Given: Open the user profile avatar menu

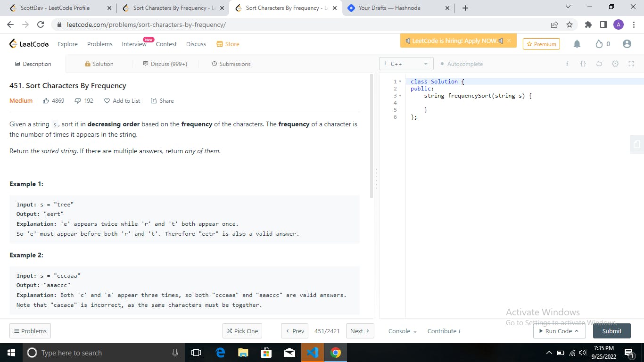Looking at the screenshot, I should pyautogui.click(x=627, y=44).
